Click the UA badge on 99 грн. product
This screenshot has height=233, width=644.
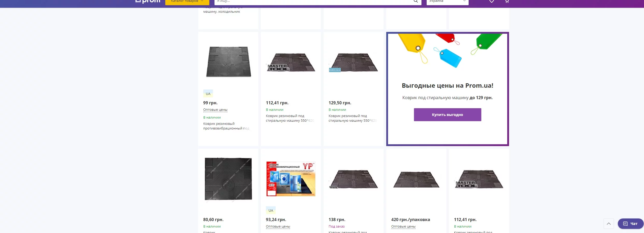point(208,94)
